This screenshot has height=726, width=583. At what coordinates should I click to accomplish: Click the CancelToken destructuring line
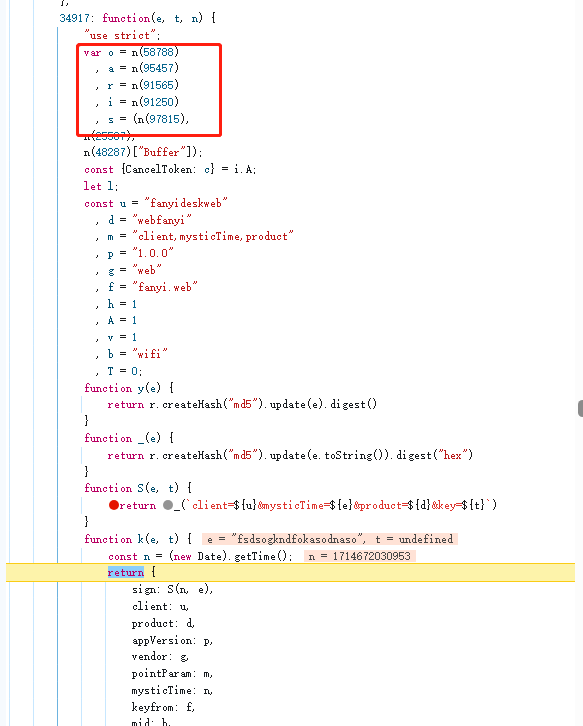[x=170, y=169]
